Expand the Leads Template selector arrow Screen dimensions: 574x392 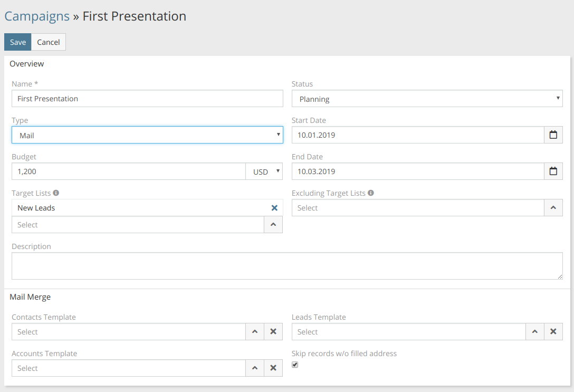coord(534,332)
